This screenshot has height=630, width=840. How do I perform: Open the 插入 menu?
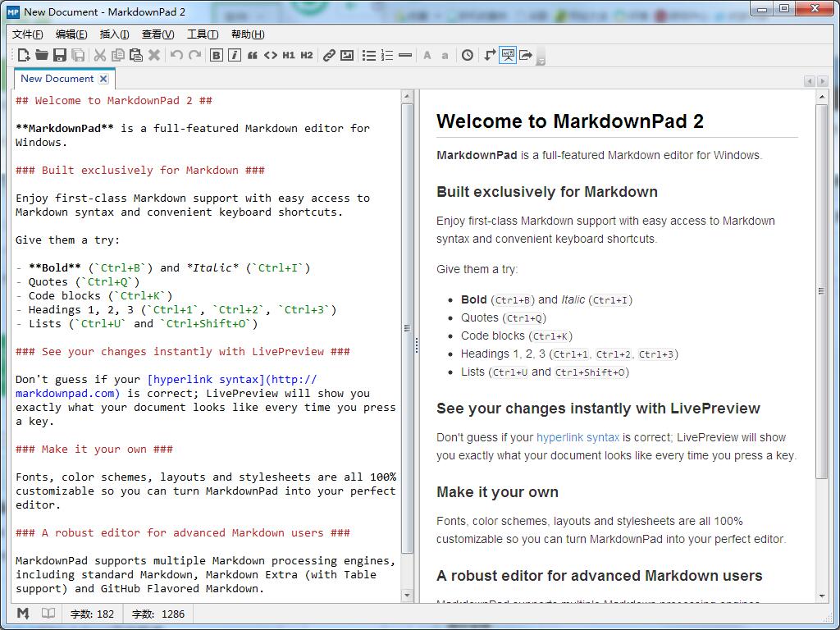[x=113, y=34]
